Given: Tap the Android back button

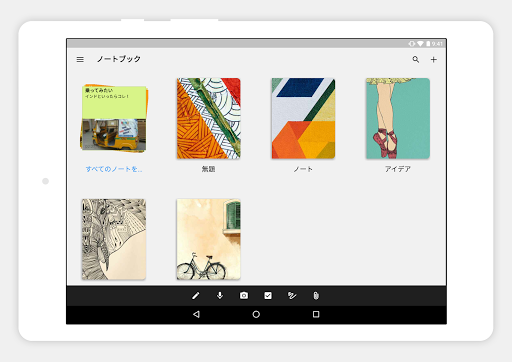Looking at the screenshot, I should pos(196,314).
